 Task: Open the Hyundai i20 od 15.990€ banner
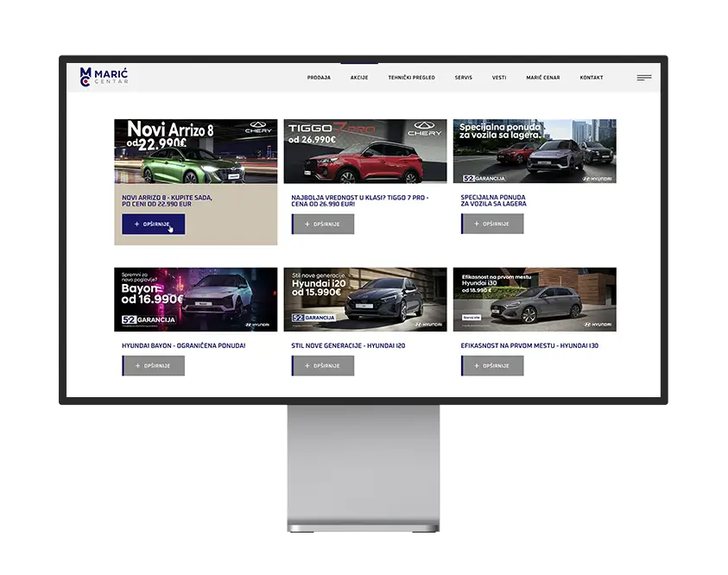pos(365,300)
